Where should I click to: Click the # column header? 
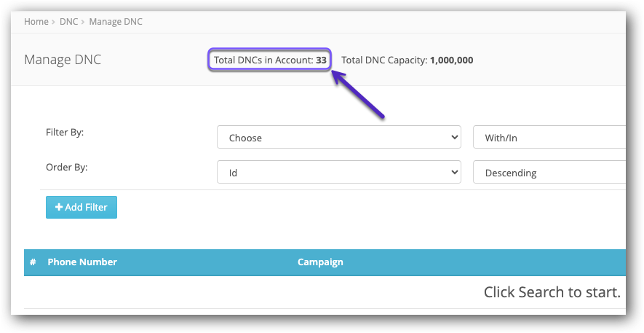click(x=33, y=262)
